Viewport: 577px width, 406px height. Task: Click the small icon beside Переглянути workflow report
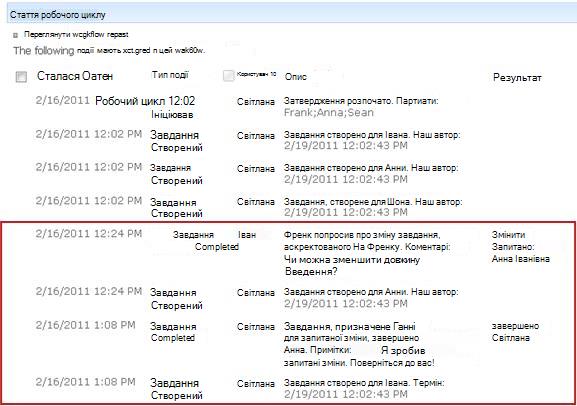tap(15, 36)
